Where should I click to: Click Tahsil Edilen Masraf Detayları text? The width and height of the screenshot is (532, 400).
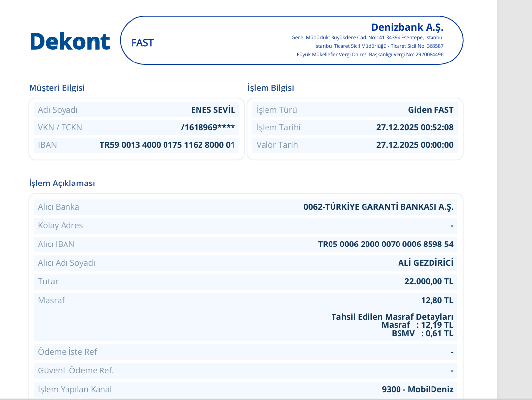(392, 317)
